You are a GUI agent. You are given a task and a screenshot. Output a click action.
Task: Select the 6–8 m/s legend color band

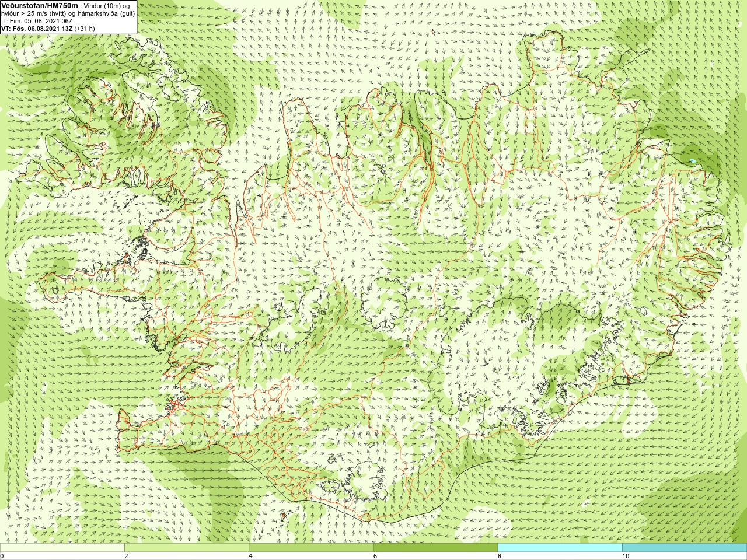435,548
